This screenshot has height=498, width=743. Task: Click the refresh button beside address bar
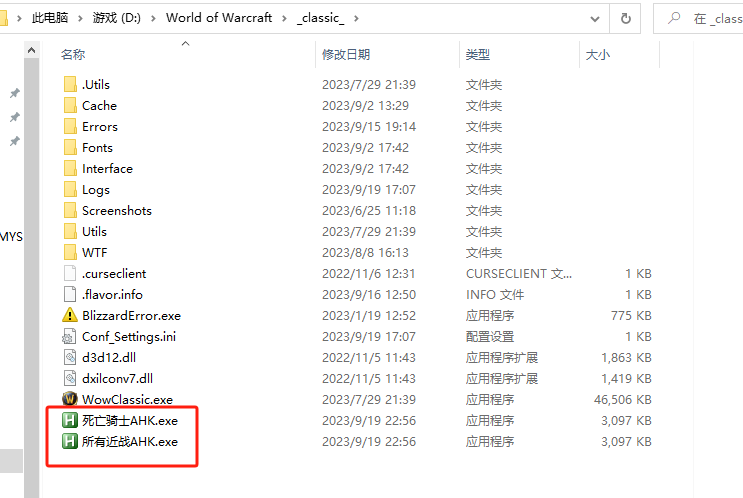(x=626, y=18)
